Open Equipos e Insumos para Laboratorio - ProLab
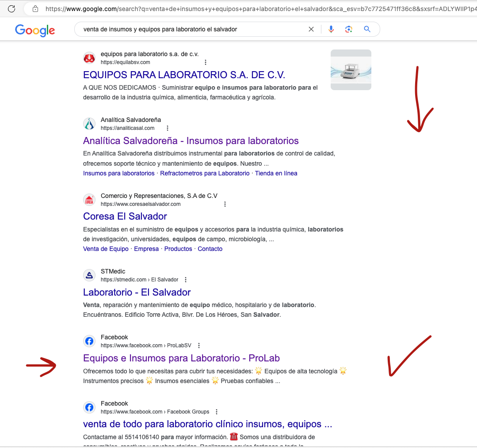477x448 pixels. click(x=181, y=358)
